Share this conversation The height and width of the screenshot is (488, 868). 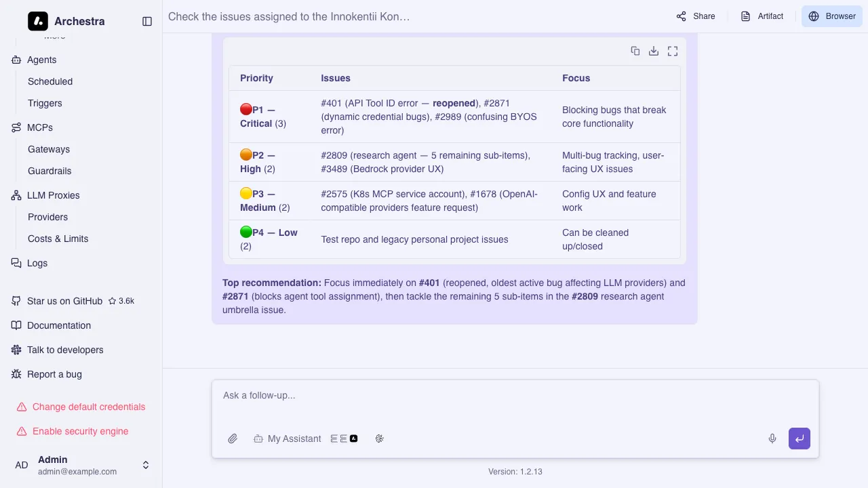696,16
